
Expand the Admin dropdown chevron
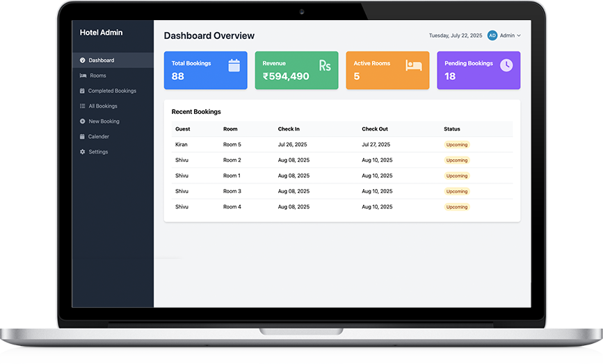tap(519, 35)
